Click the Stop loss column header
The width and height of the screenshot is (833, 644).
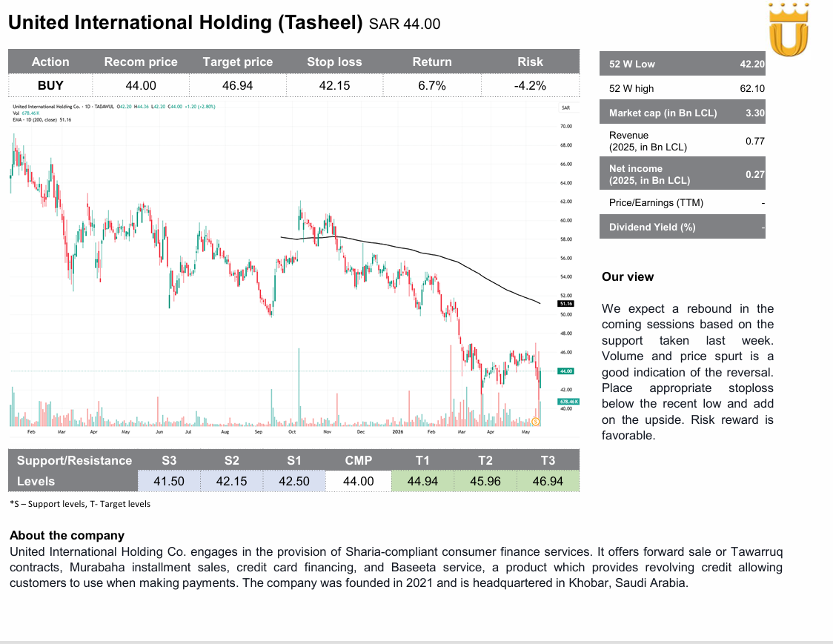(334, 62)
